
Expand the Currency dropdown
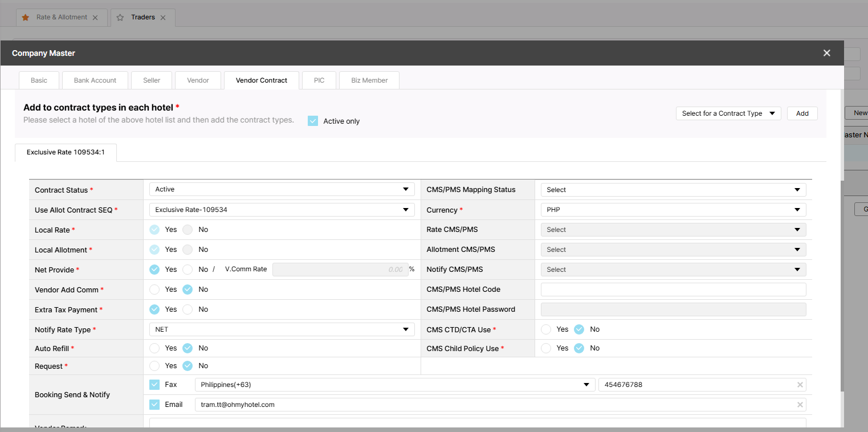673,210
